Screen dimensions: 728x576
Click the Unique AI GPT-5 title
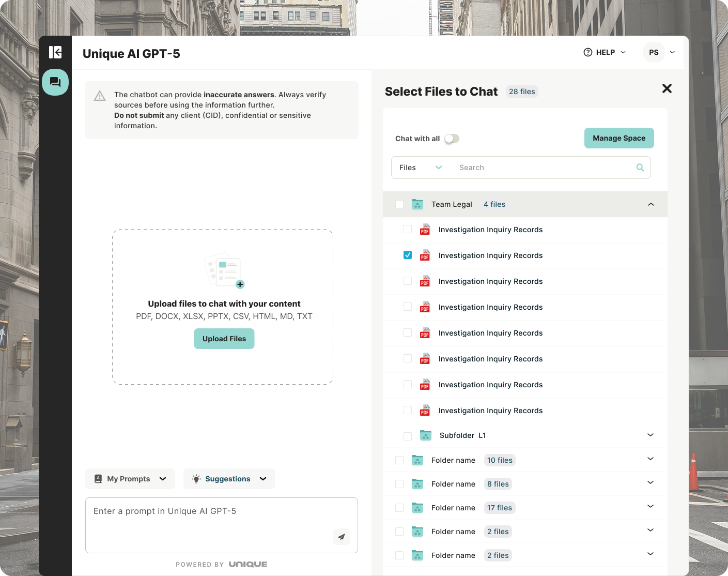pyautogui.click(x=131, y=54)
